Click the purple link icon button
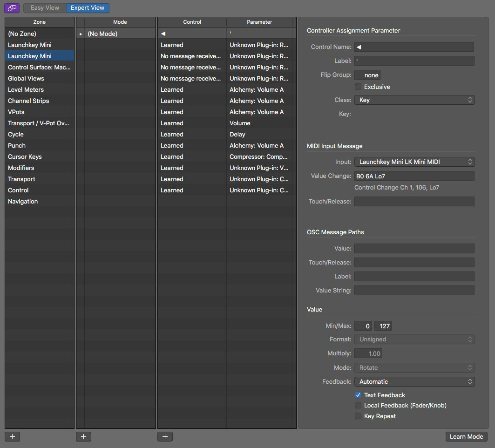495x448 pixels. (x=12, y=8)
